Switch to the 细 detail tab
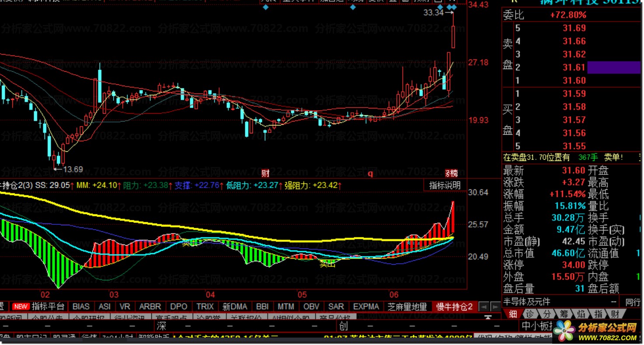Viewport: 644px width, 345px height. 513,313
